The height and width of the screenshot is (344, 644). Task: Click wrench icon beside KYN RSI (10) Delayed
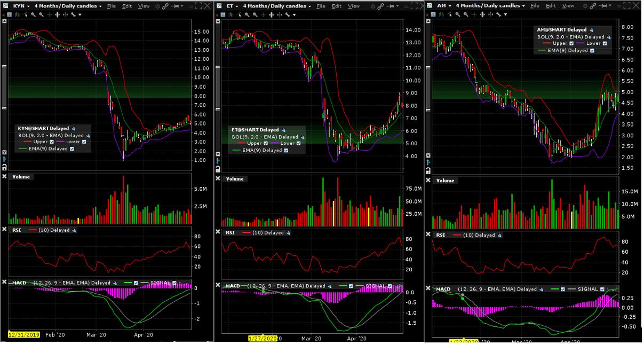(74, 230)
